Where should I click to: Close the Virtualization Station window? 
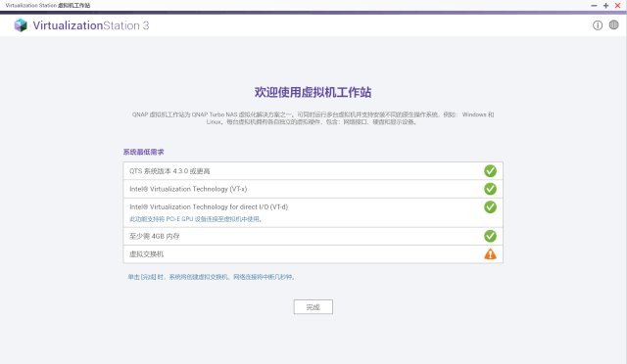tap(618, 6)
